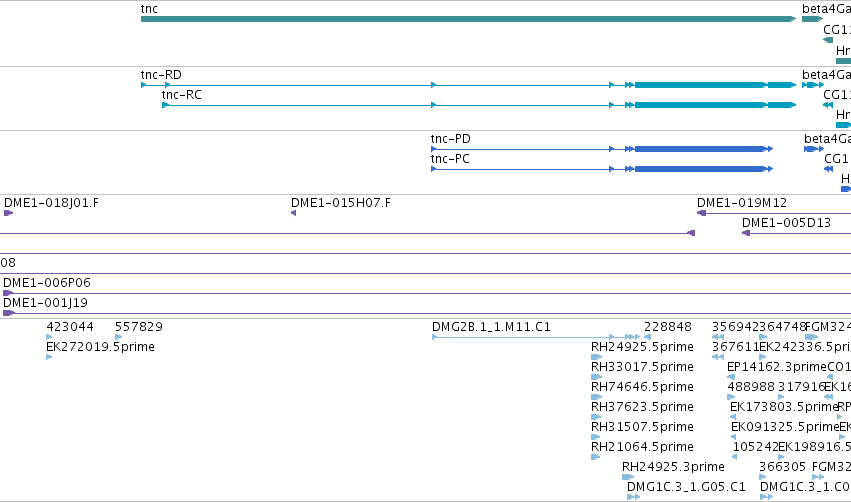Select the DME1-005D13 clone label

(x=786, y=223)
